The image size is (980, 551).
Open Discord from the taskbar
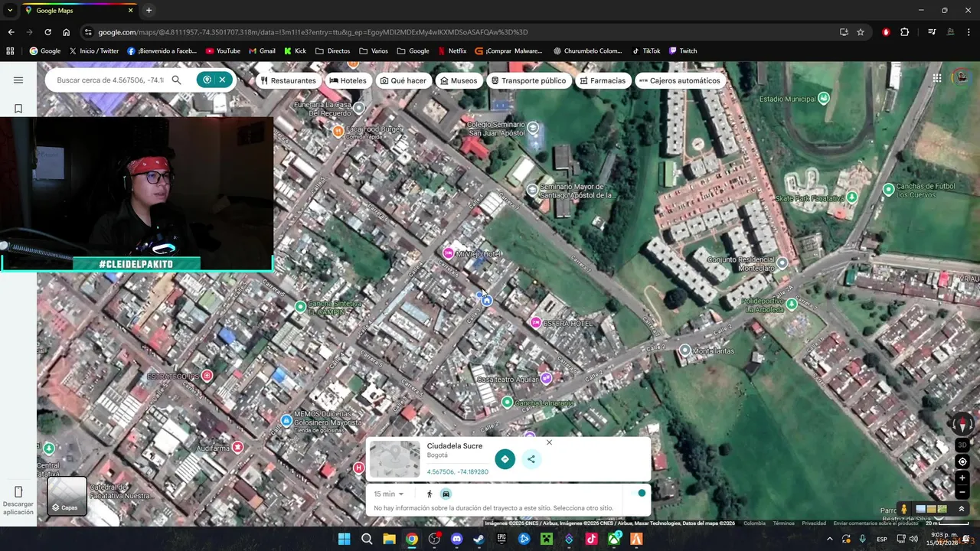click(x=457, y=539)
